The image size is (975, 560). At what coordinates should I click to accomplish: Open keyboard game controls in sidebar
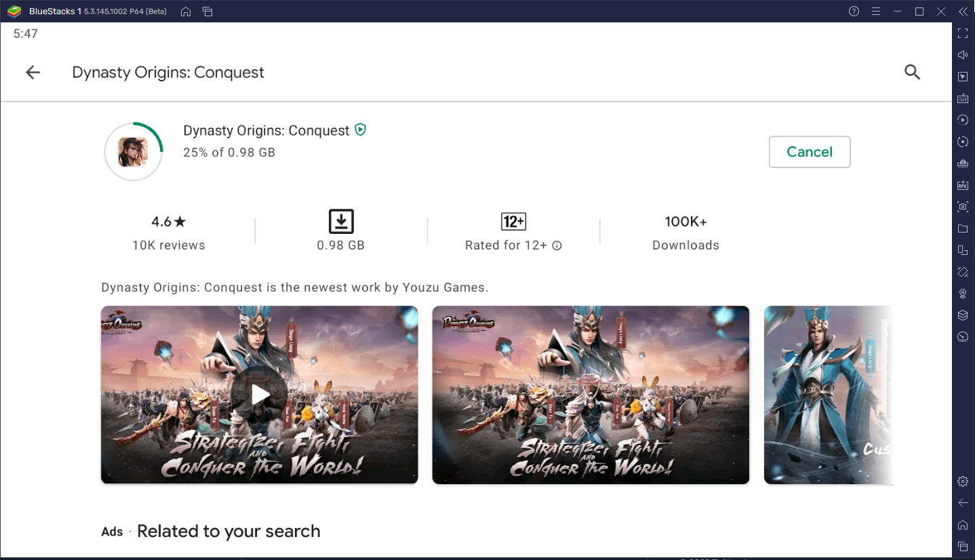[x=962, y=98]
